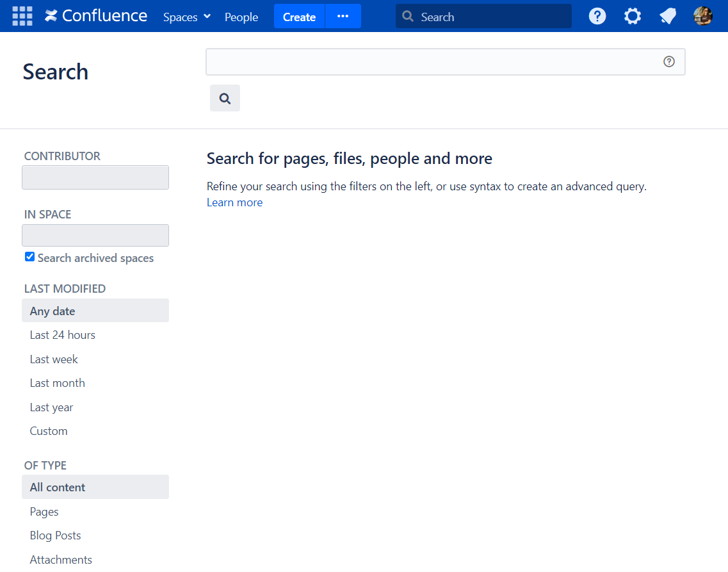Select the Last month modified filter
The height and width of the screenshot is (572, 728).
click(x=57, y=382)
